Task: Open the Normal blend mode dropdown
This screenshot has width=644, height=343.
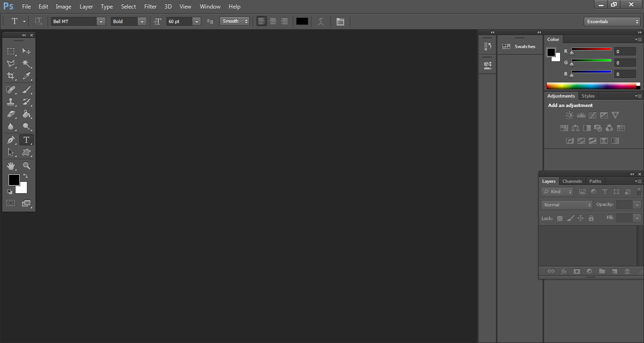Action: tap(567, 205)
